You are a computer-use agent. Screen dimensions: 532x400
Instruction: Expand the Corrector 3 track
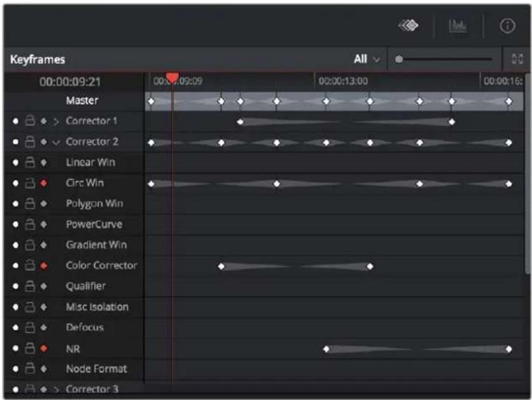coord(57,389)
